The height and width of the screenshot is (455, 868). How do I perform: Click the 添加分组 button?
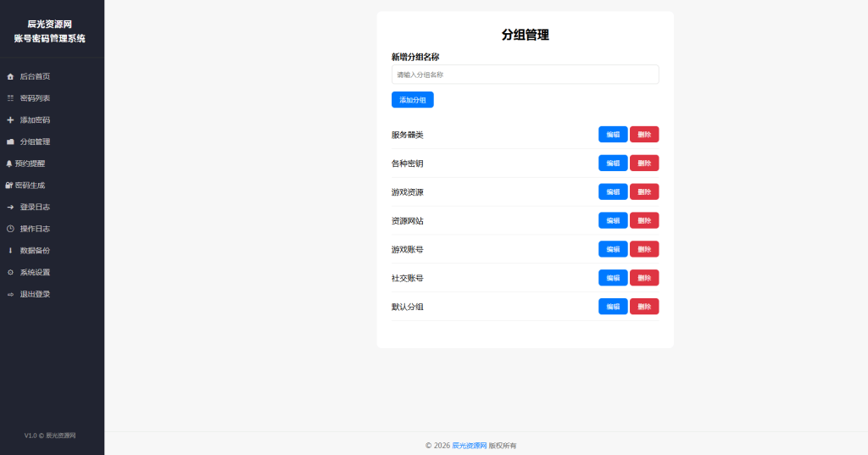[x=413, y=100]
